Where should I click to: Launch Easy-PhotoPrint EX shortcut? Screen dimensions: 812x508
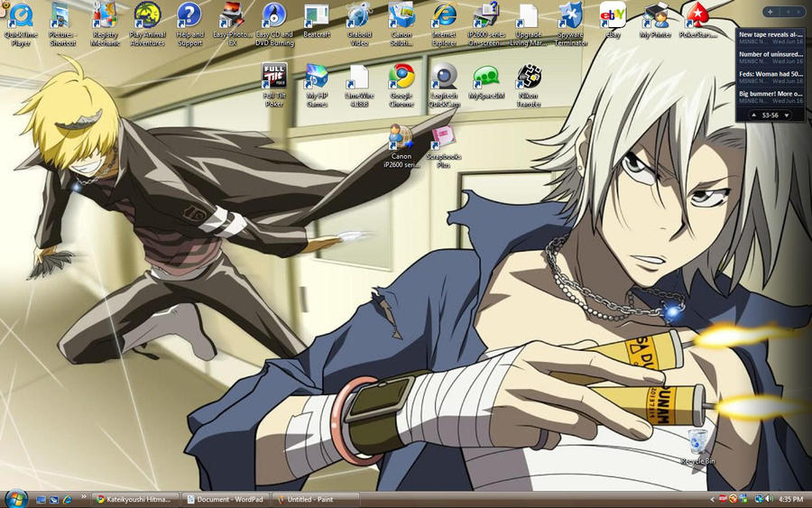[x=232, y=24]
